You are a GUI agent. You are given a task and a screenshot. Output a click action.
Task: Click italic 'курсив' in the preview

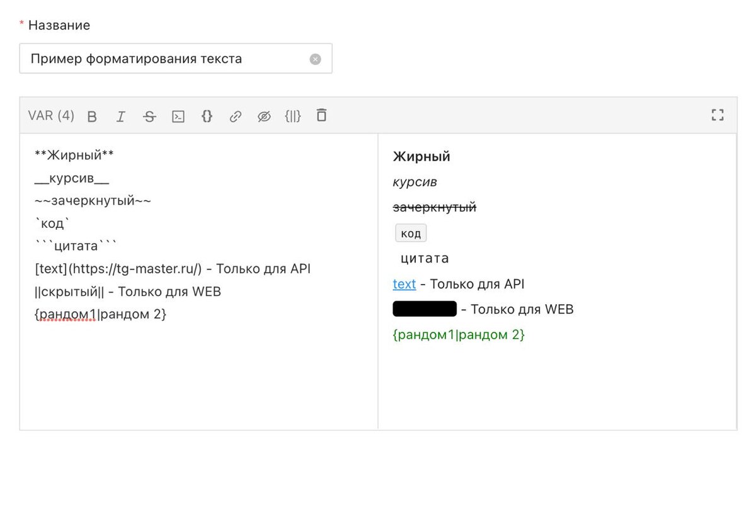pos(415,182)
